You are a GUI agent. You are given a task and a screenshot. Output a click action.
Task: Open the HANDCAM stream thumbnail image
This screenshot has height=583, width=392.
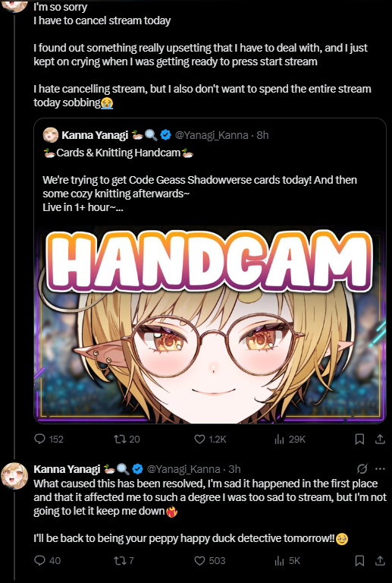(210, 324)
